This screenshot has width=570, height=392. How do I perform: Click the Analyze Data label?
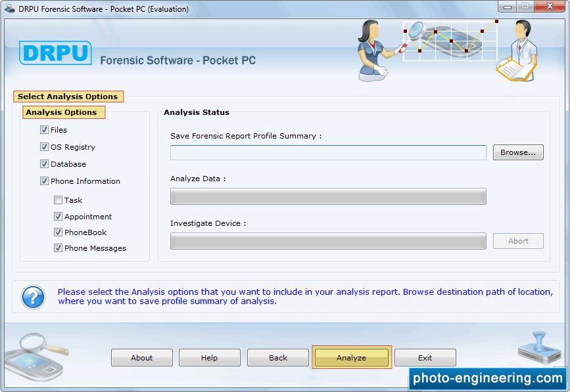pos(198,179)
